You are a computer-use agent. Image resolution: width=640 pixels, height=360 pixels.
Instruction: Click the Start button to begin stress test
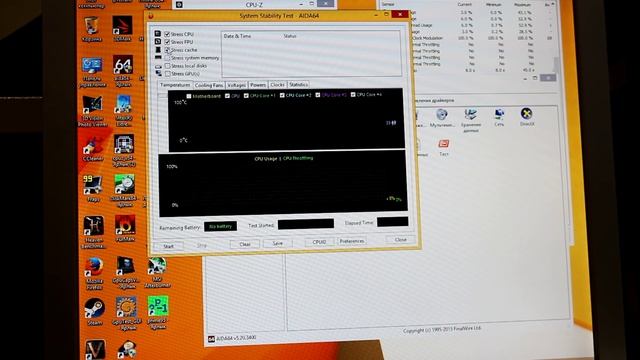(x=169, y=246)
